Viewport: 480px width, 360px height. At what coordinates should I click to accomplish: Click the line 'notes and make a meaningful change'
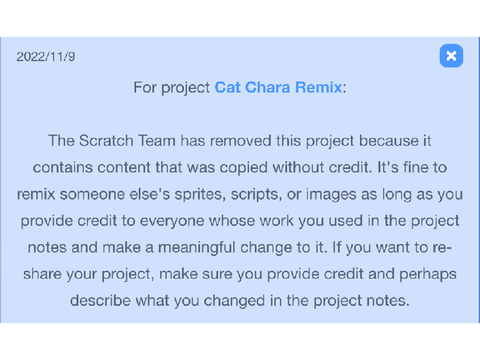click(x=240, y=248)
